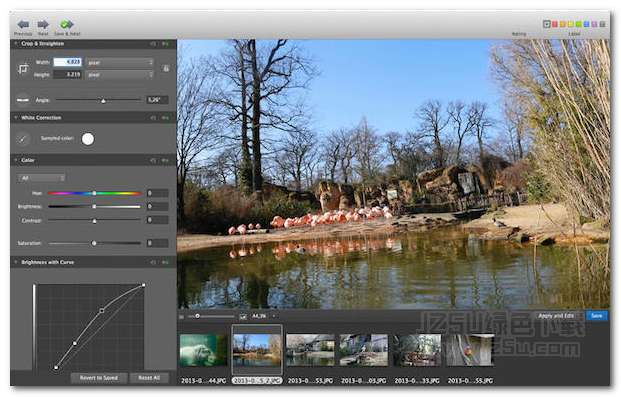Reset the Brightness with Curve section

153,262
